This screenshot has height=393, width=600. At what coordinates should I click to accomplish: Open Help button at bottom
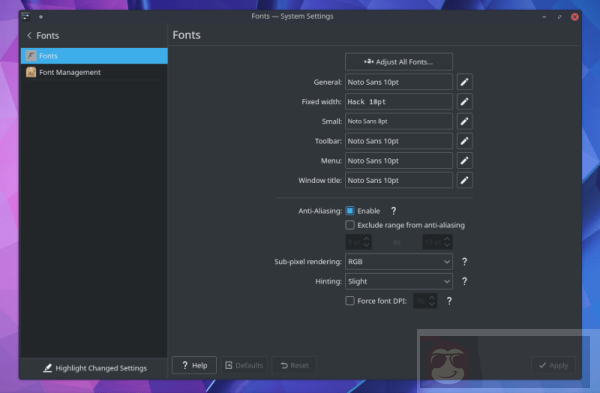click(x=194, y=365)
